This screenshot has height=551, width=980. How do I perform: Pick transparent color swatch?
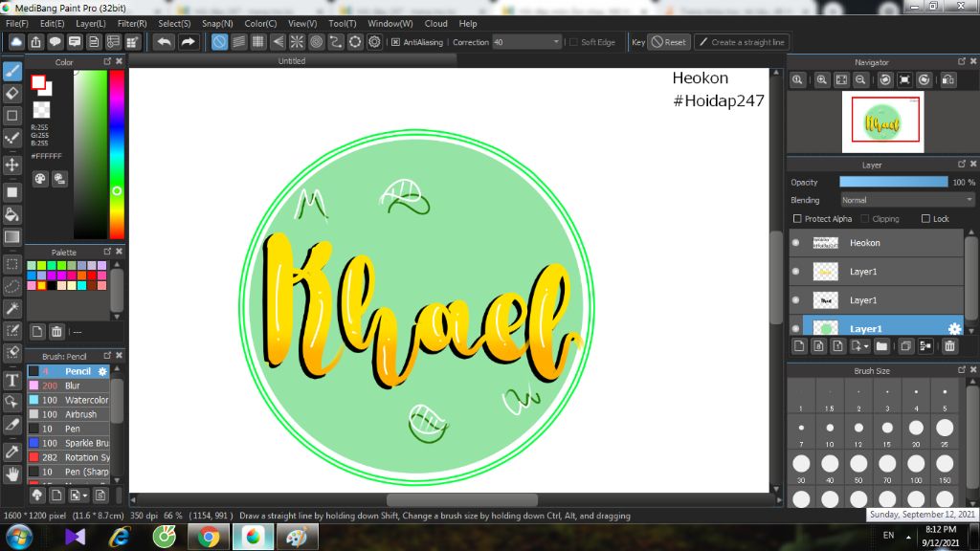[x=42, y=110]
